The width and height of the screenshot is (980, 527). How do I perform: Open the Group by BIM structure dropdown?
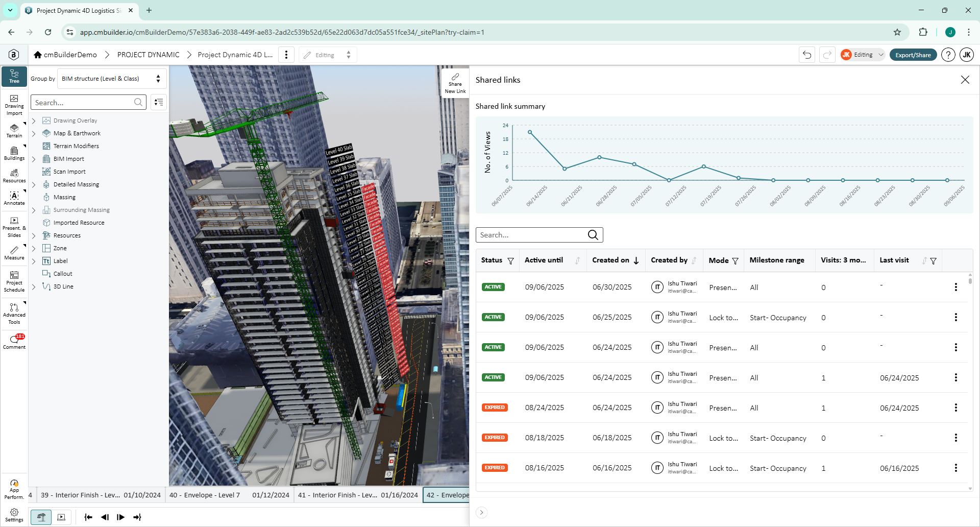112,79
